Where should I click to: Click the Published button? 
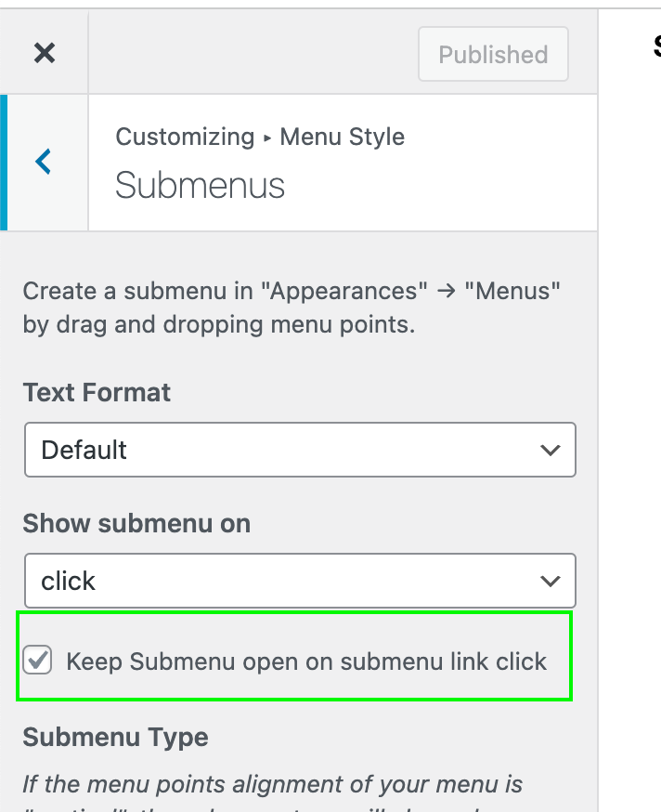click(493, 54)
